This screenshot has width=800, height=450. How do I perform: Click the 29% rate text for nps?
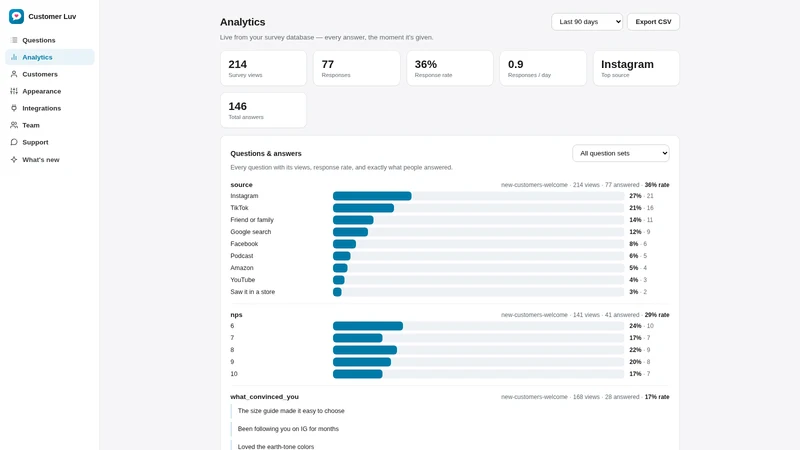(x=657, y=315)
